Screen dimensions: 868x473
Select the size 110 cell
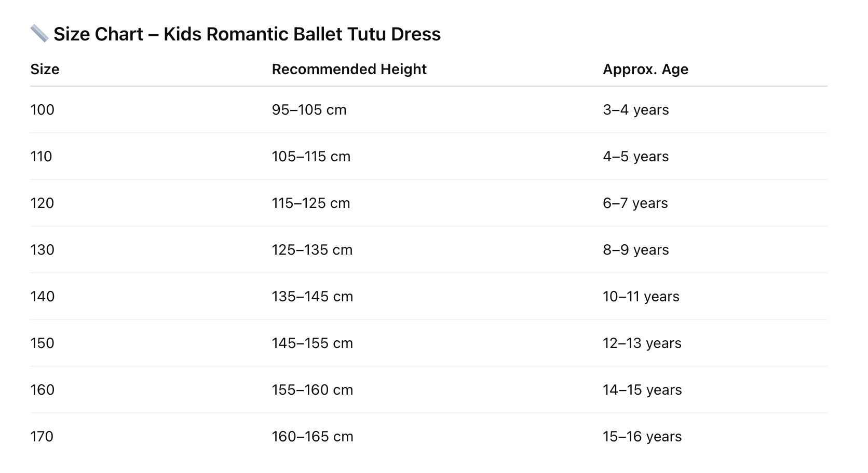[x=41, y=157]
